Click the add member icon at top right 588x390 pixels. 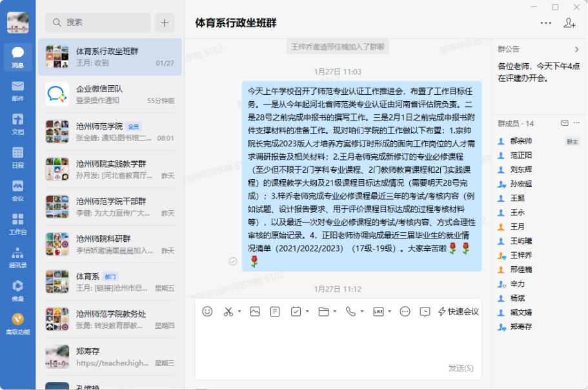(569, 23)
